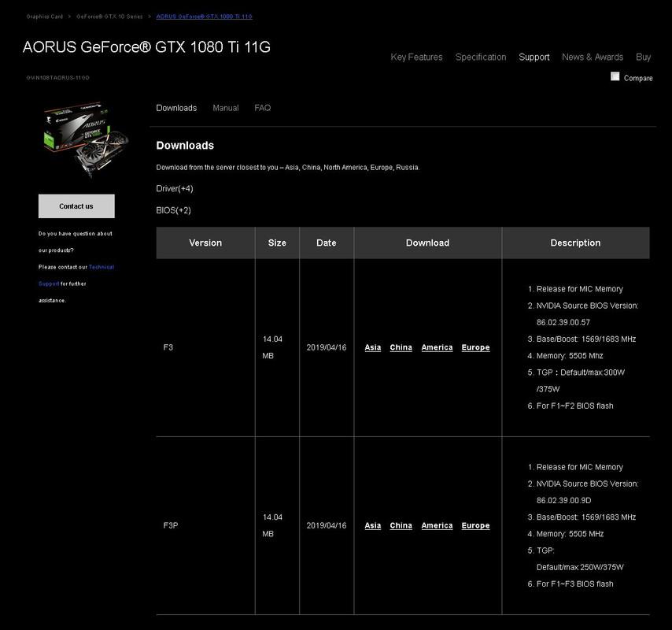Screen dimensions: 672x630
Task: Click the Description column header
Action: [x=575, y=243]
